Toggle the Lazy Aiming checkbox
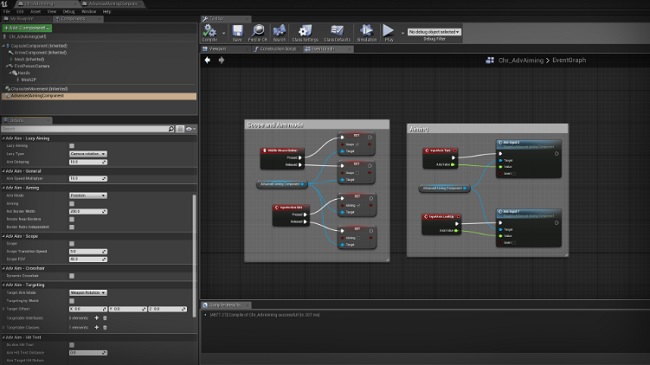The image size is (650, 365). click(x=72, y=146)
